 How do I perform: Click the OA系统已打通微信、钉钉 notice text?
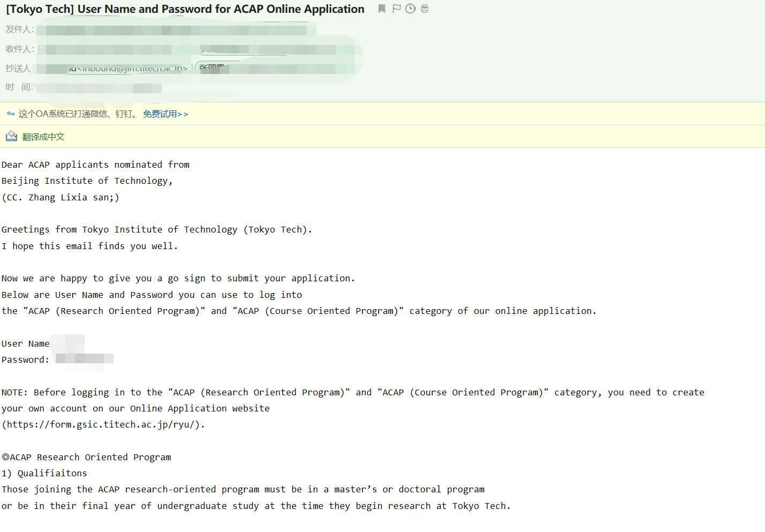[x=78, y=114]
